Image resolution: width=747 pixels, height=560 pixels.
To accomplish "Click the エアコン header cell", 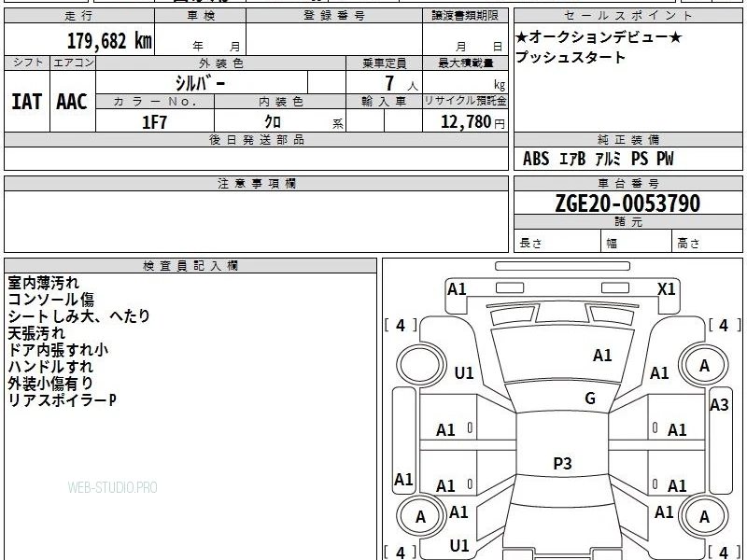I will [x=73, y=63].
